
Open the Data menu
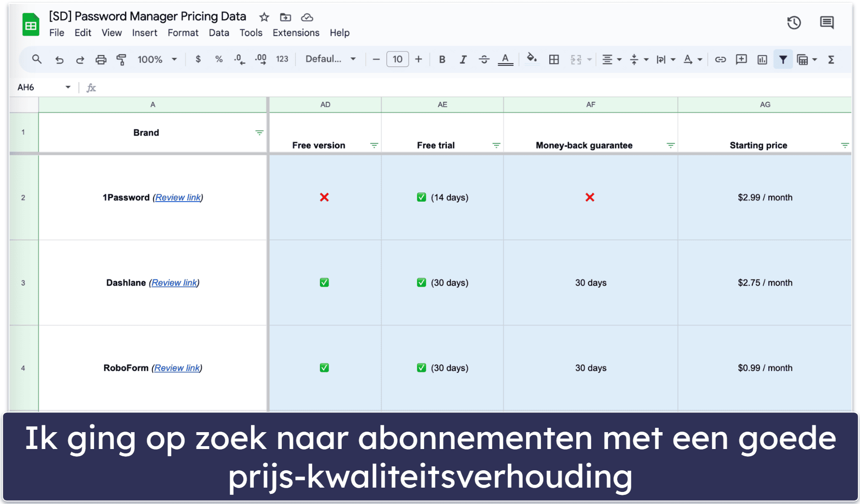(x=219, y=33)
